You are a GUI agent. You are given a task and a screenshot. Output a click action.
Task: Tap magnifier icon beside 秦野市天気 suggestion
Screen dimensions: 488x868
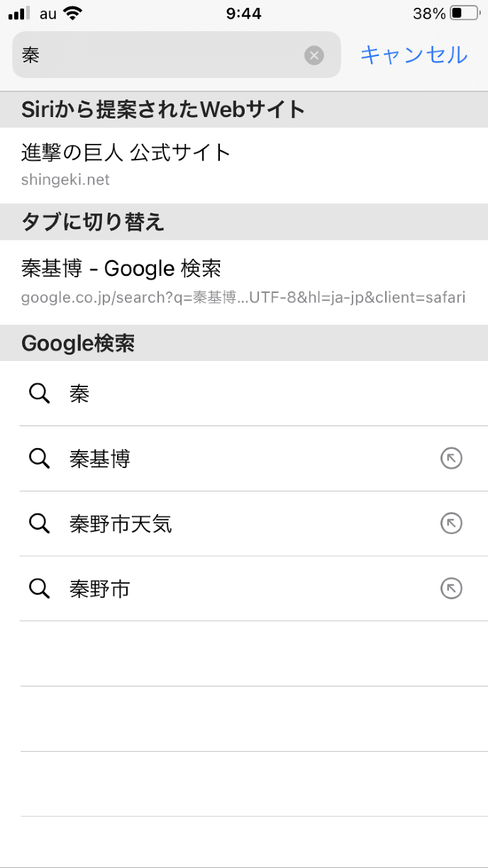(39, 524)
